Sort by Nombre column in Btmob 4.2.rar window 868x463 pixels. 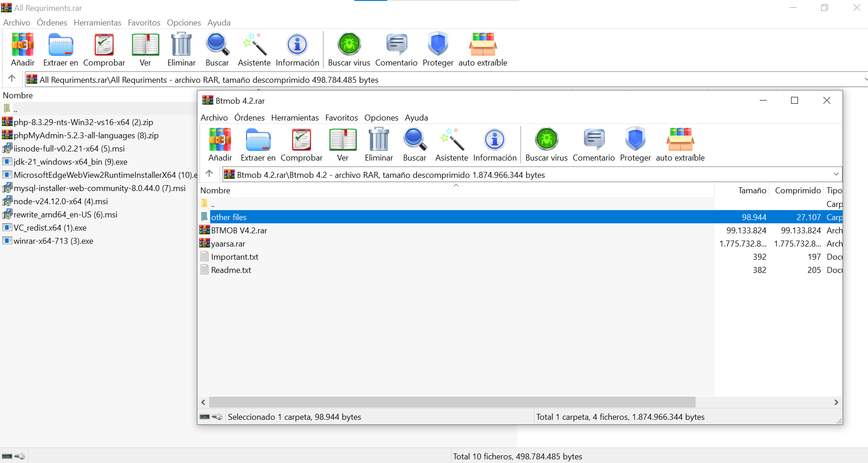tap(456, 191)
